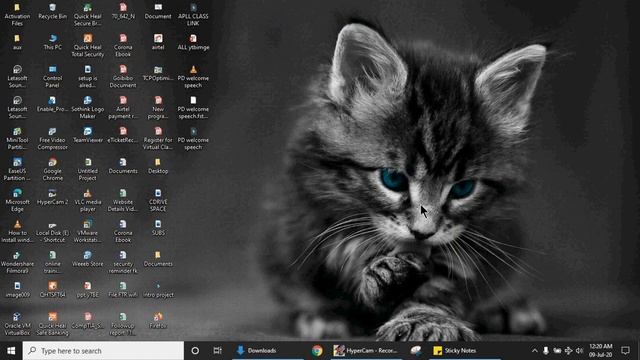Image resolution: width=640 pixels, height=360 pixels.
Task: Open Microsoft Edge desktop shortcut
Action: point(17,200)
